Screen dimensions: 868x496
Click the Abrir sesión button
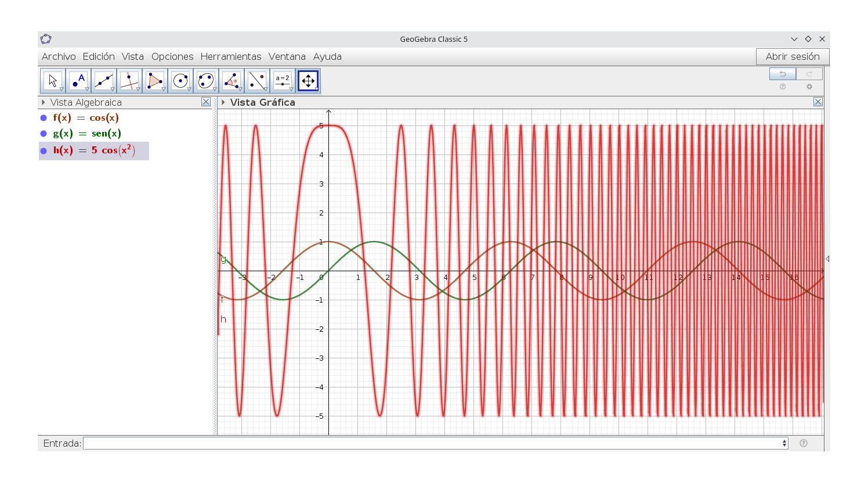(793, 56)
